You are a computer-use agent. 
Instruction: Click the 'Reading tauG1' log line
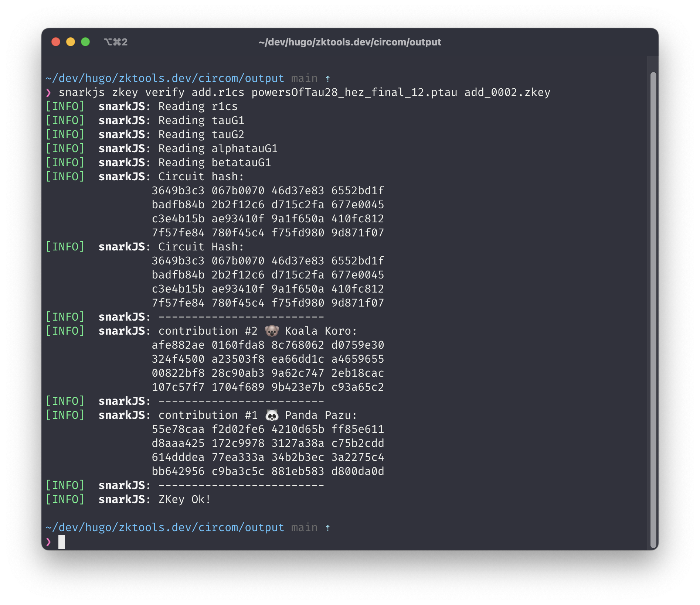pos(201,120)
